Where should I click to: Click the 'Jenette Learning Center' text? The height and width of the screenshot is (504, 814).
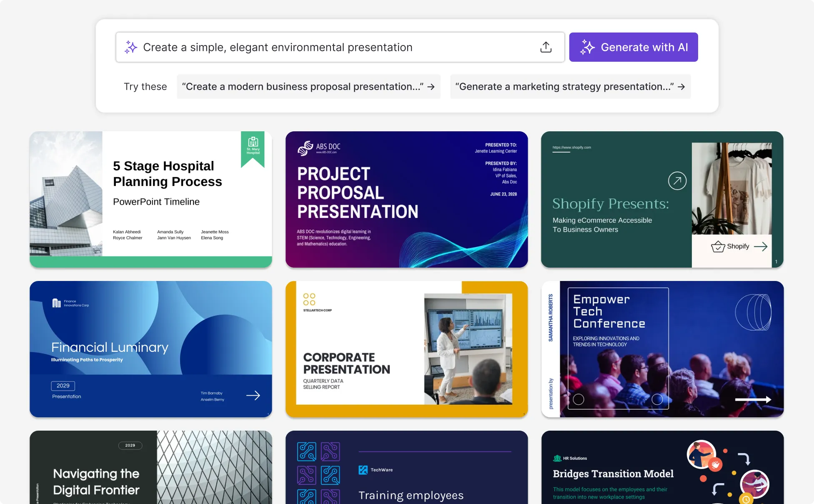tap(496, 151)
